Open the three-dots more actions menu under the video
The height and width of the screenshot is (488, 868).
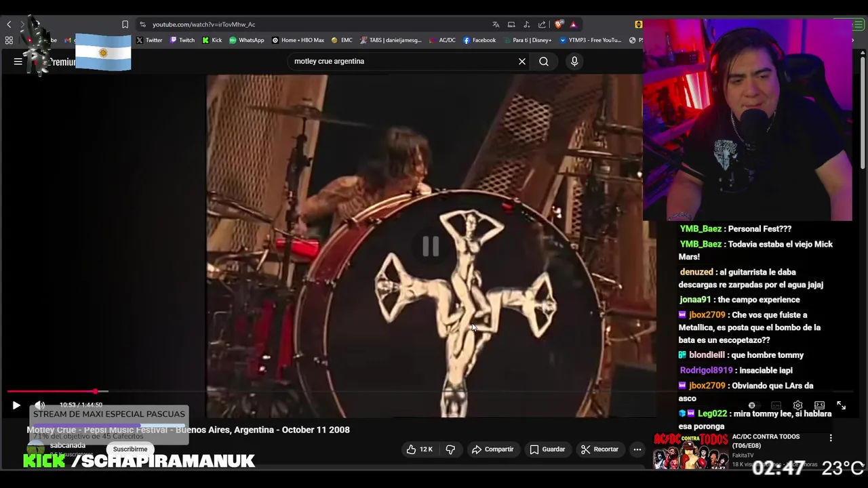coord(637,449)
